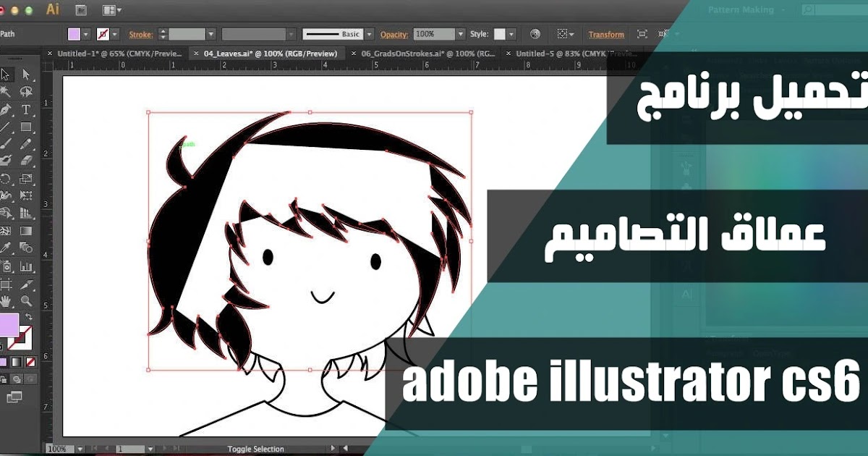Set paint mode to None
The width and height of the screenshot is (868, 456).
point(30,361)
